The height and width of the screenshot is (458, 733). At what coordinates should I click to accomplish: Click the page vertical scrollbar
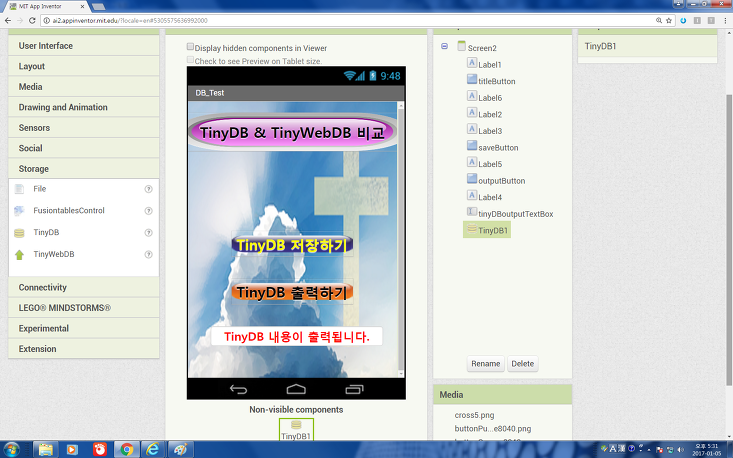click(x=729, y=239)
